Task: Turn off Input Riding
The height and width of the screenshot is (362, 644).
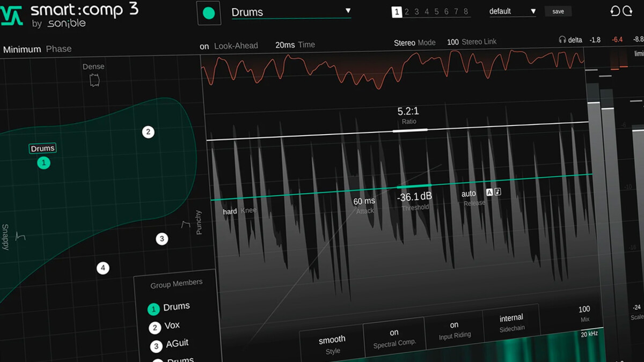Action: click(454, 325)
